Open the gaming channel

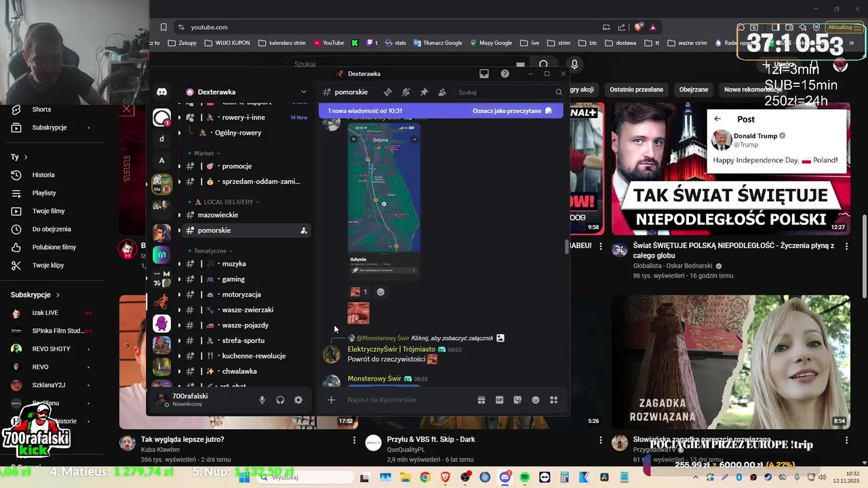point(245,279)
